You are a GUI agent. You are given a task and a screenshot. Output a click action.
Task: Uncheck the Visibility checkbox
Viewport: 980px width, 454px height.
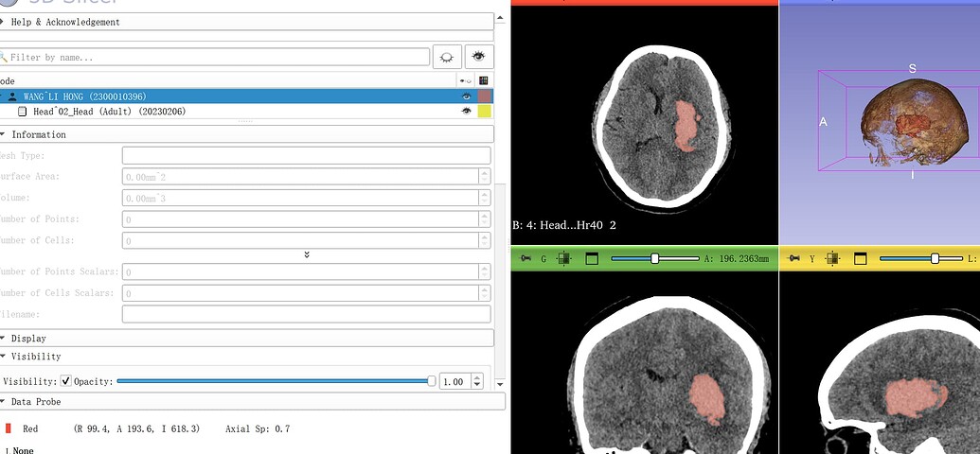(x=65, y=381)
